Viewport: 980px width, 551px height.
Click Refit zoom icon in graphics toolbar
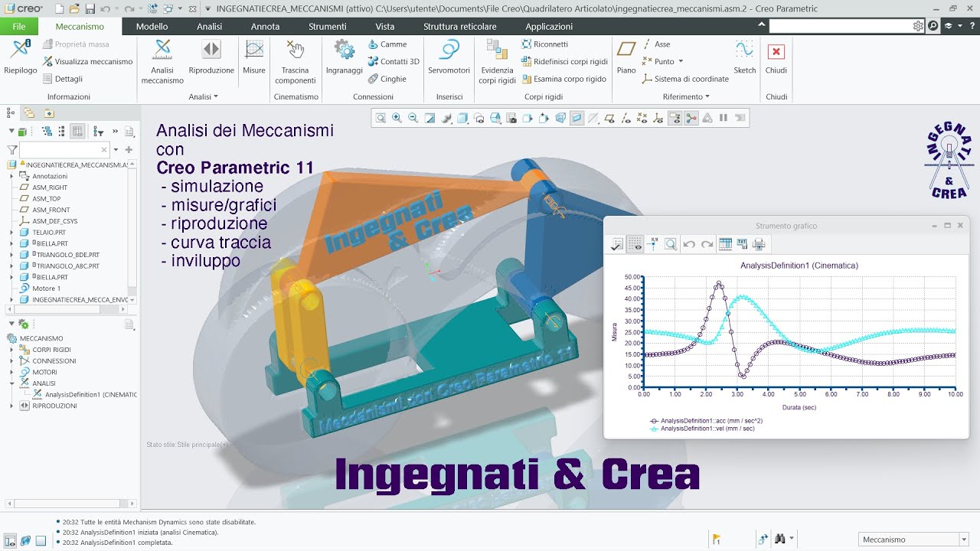[x=381, y=118]
